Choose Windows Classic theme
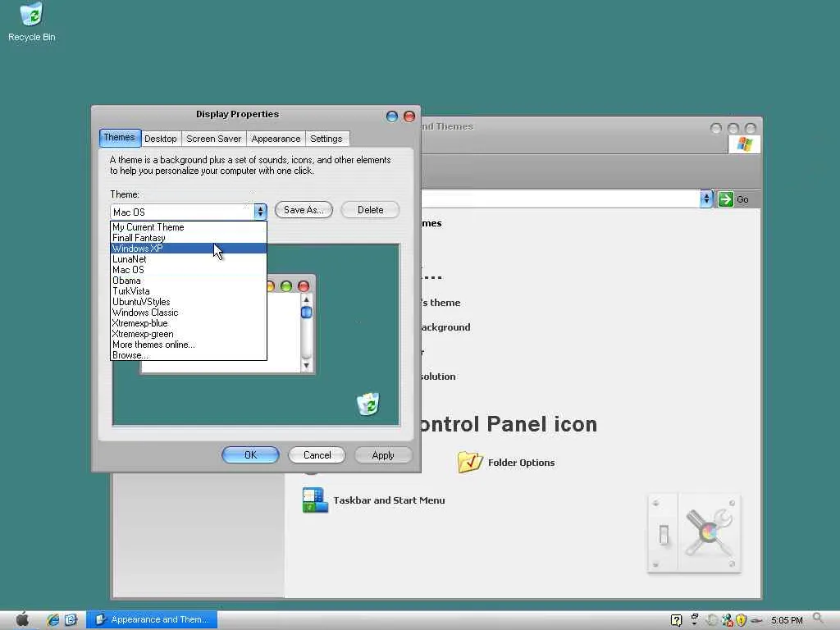This screenshot has width=840, height=630. pos(189,313)
